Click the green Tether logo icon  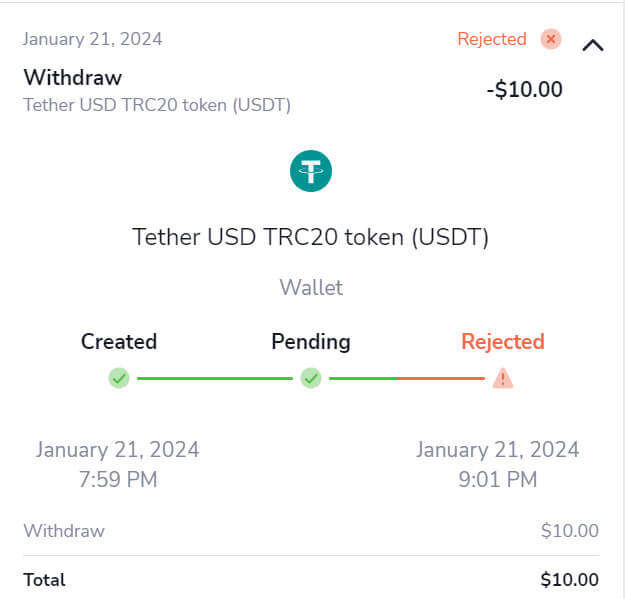pos(311,171)
